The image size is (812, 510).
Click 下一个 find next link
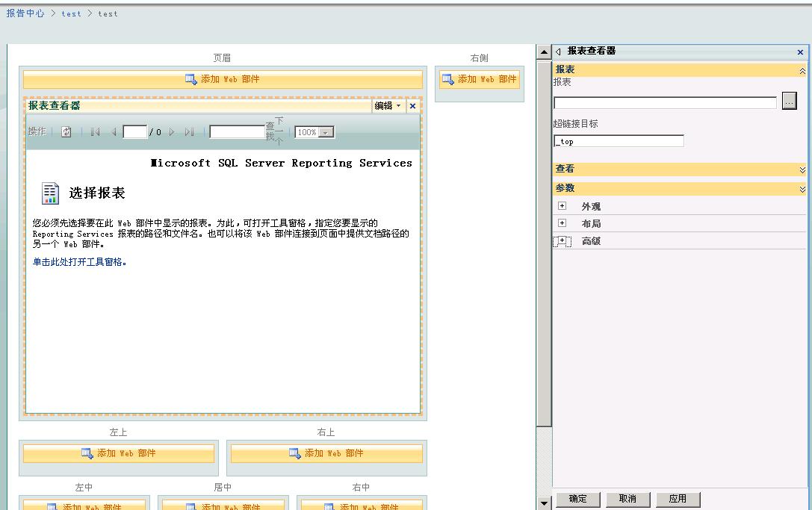[x=279, y=131]
